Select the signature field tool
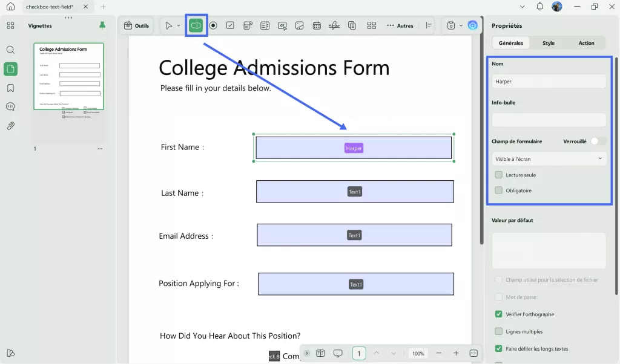Viewport: 620px width, 364px height. (x=334, y=25)
